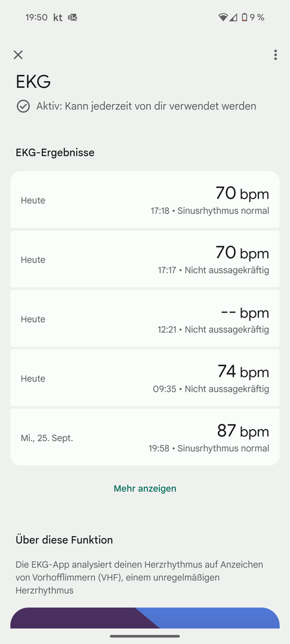Tap the kt carrier icon in status bar

58,17
